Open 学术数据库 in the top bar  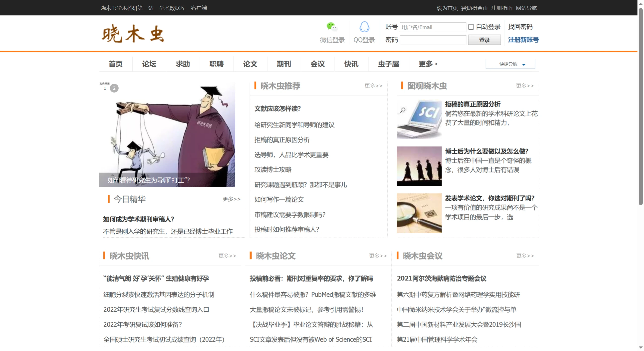(172, 8)
